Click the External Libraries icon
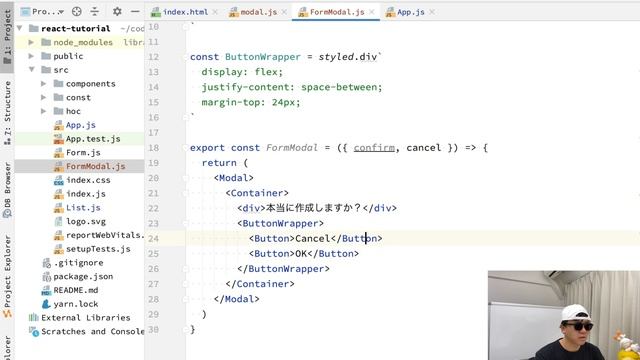 [33, 318]
